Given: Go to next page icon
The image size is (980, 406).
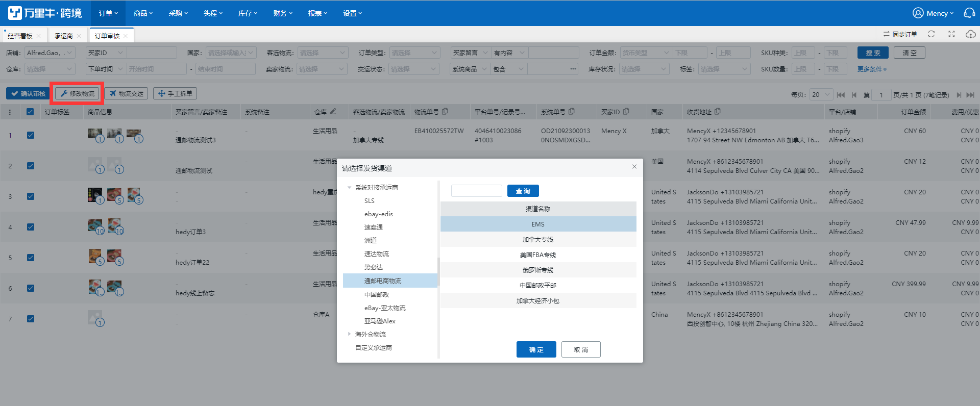Looking at the screenshot, I should pos(959,95).
